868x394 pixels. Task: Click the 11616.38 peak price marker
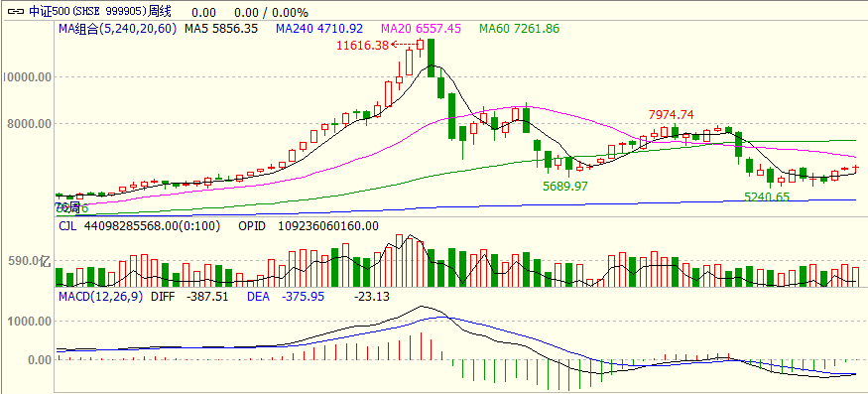[x=363, y=46]
